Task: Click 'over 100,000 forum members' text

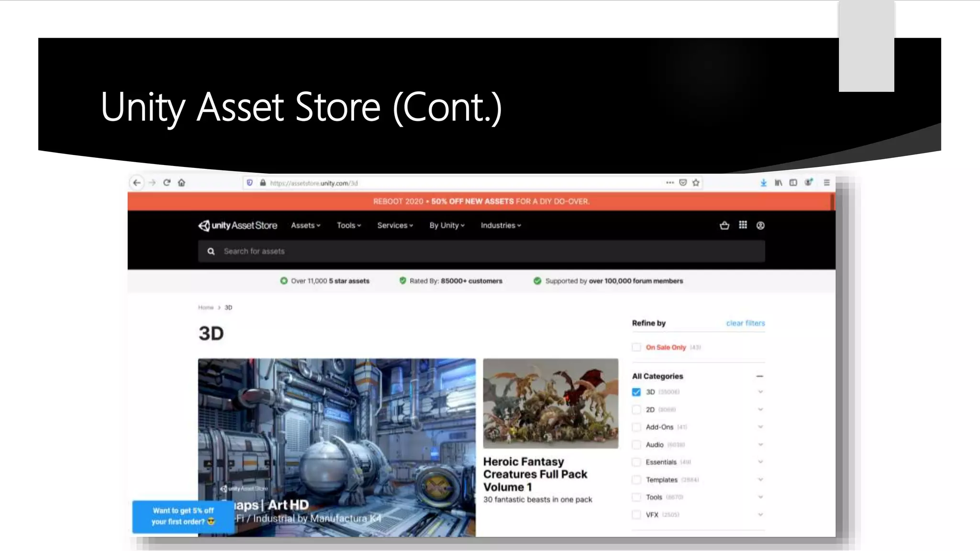Action: coord(636,281)
